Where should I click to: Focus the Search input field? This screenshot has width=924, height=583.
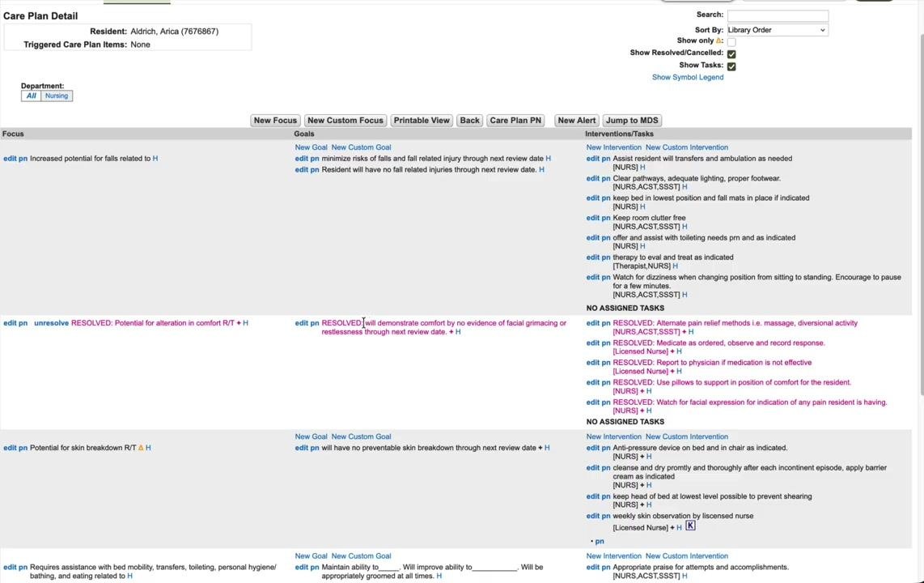[x=778, y=16]
